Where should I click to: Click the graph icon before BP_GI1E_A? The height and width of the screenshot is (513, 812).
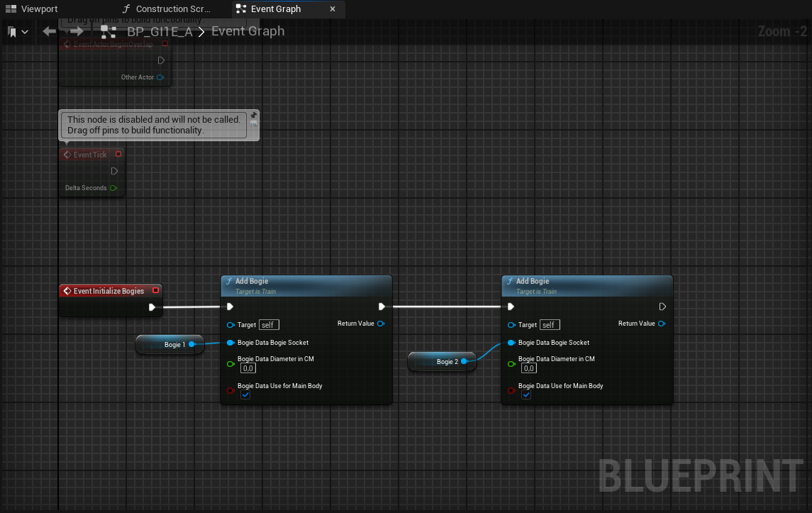[108, 31]
